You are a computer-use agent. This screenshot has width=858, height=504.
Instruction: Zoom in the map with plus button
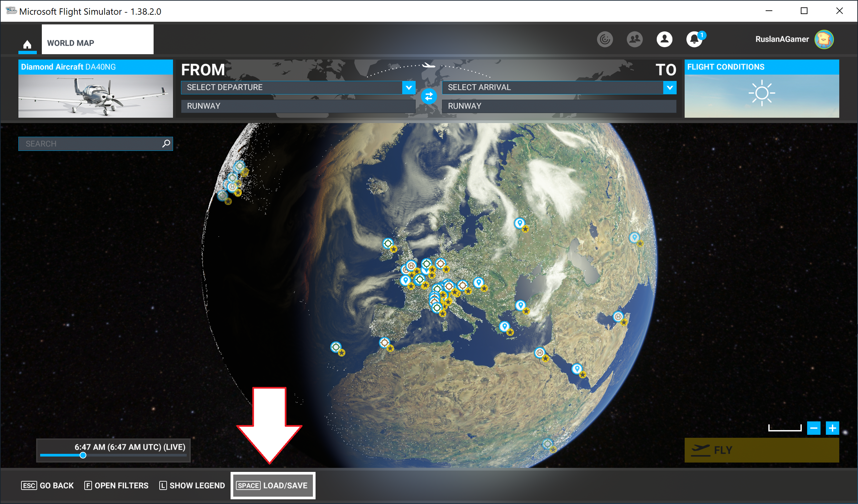(x=833, y=428)
